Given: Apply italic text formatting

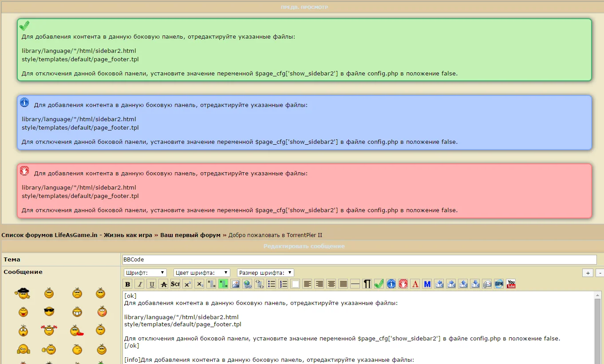Looking at the screenshot, I should [x=140, y=284].
